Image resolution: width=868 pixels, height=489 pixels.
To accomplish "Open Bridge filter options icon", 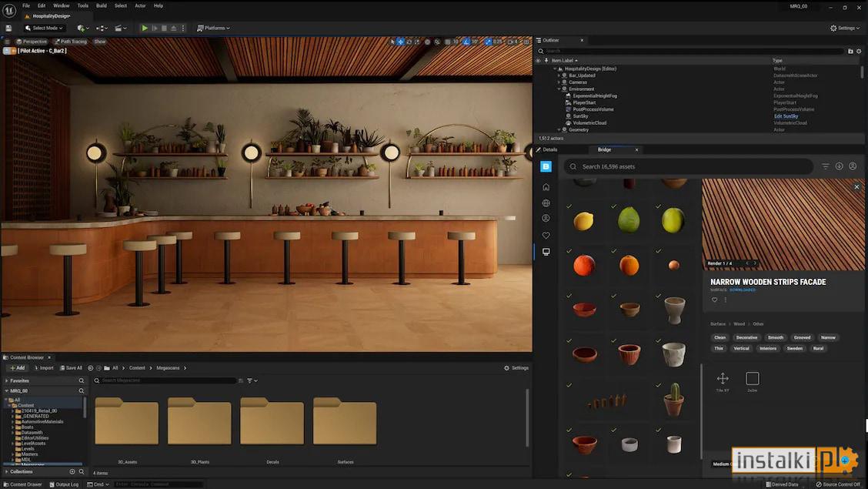I will (x=825, y=166).
